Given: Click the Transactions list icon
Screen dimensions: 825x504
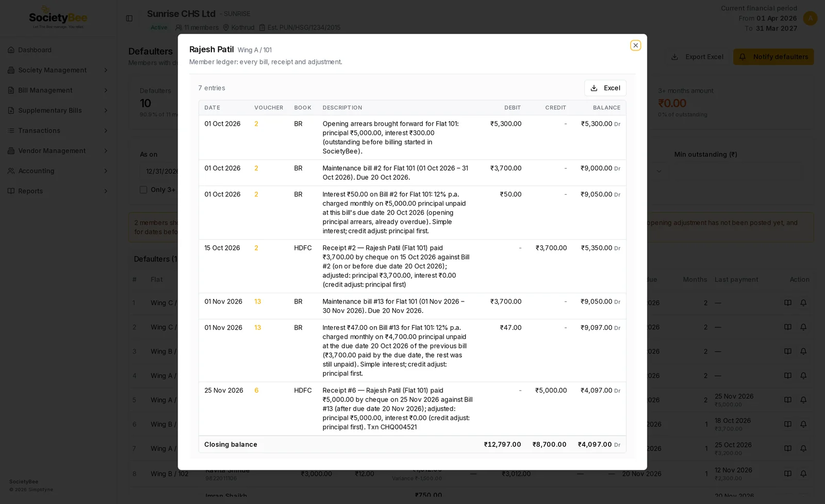Looking at the screenshot, I should pos(11,130).
